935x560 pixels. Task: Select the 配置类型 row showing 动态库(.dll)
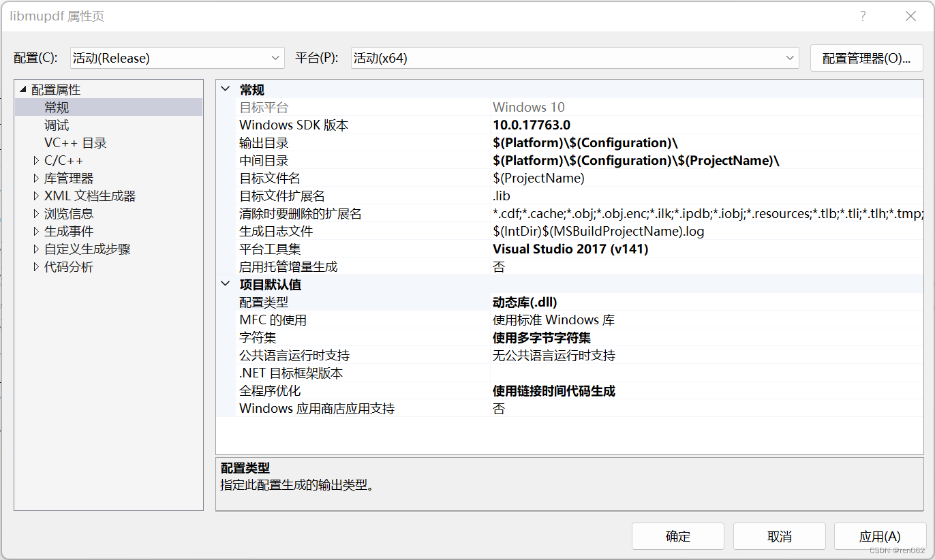pyautogui.click(x=341, y=302)
